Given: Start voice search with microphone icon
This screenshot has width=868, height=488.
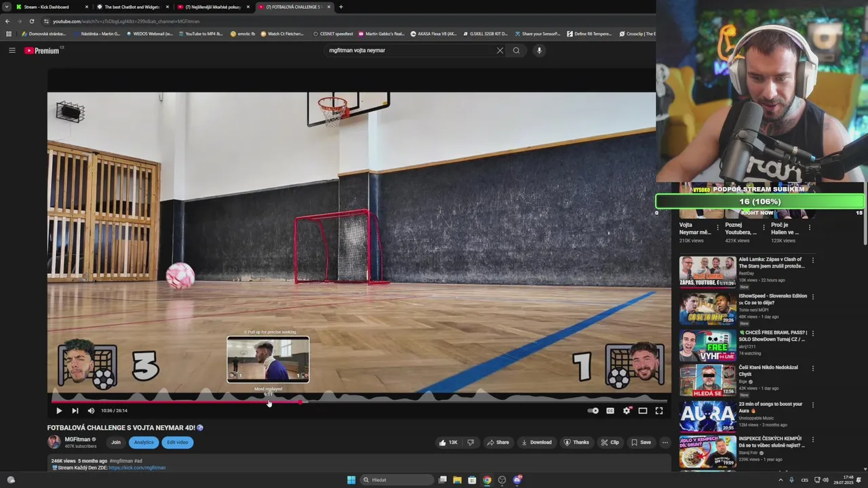Looking at the screenshot, I should (539, 50).
